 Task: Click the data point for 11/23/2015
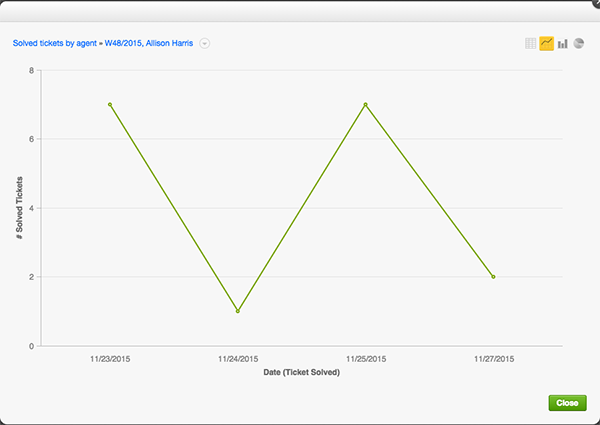pyautogui.click(x=110, y=104)
